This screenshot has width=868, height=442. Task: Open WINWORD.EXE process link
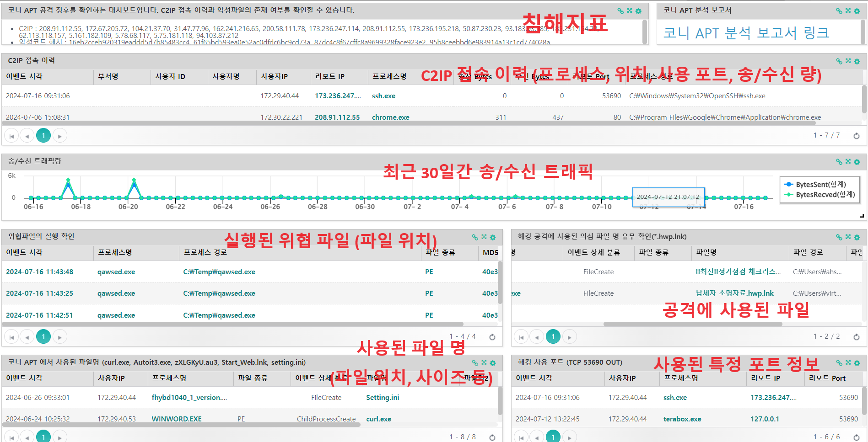coord(177,419)
